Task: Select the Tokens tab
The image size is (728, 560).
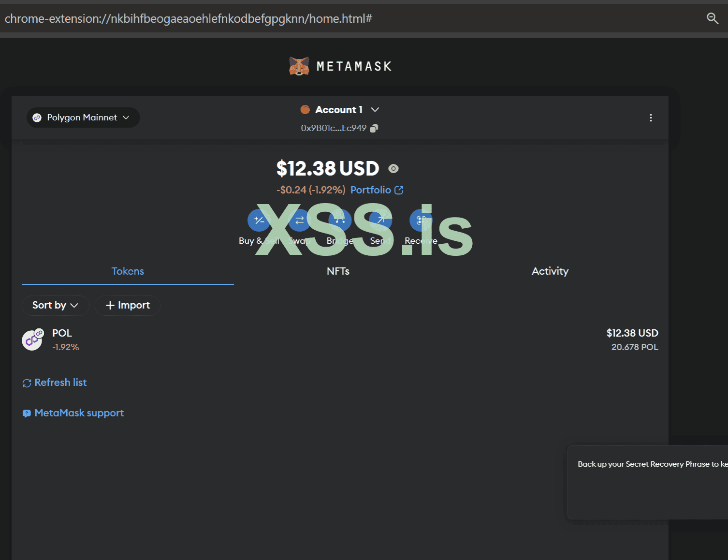Action: pos(128,271)
